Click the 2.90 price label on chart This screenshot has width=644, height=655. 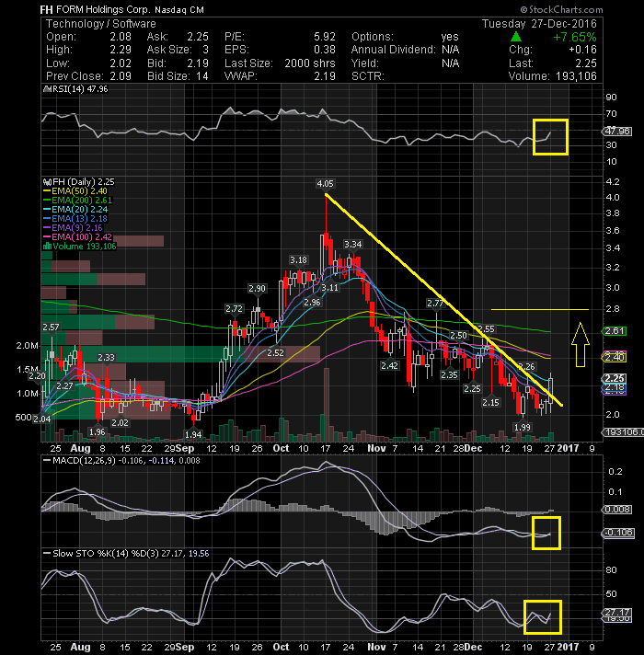pos(257,288)
